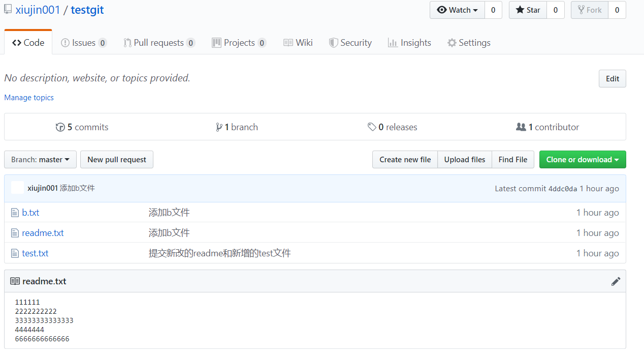Click the repository book icon beside xiujin001
The height and width of the screenshot is (355, 644).
pyautogui.click(x=8, y=9)
